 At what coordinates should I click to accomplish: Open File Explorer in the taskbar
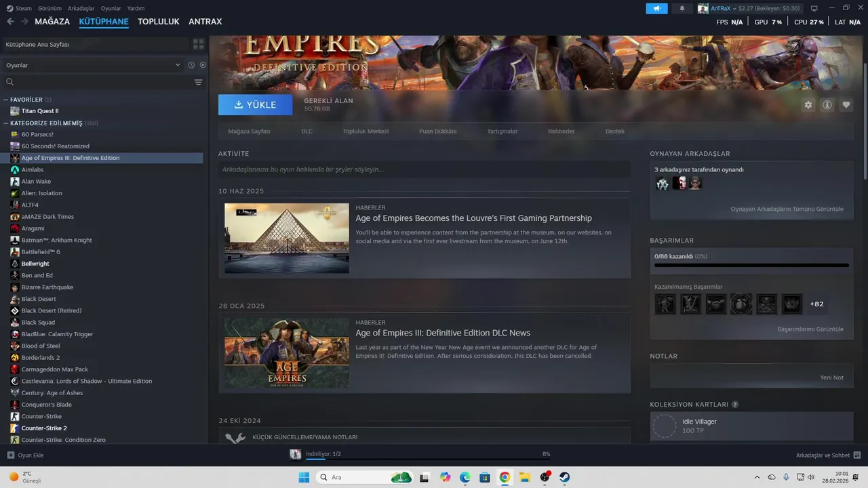pyautogui.click(x=525, y=477)
